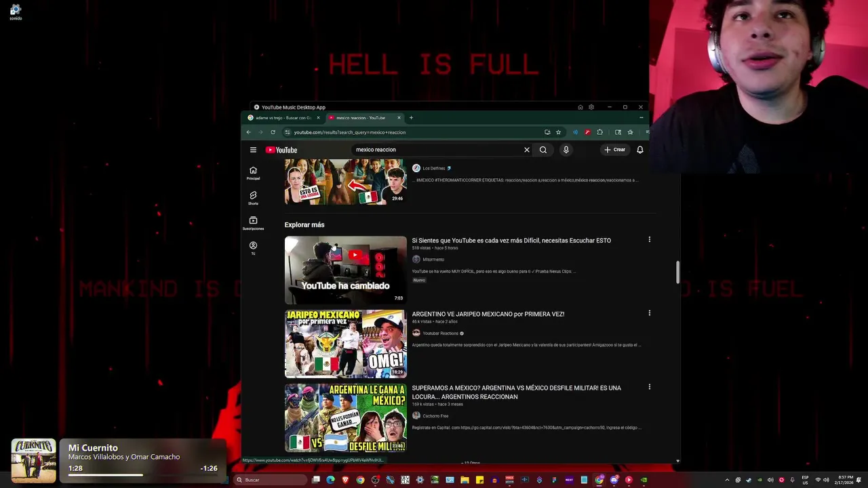The image size is (868, 488).
Task: Start voice search with the microphone icon
Action: coord(566,150)
